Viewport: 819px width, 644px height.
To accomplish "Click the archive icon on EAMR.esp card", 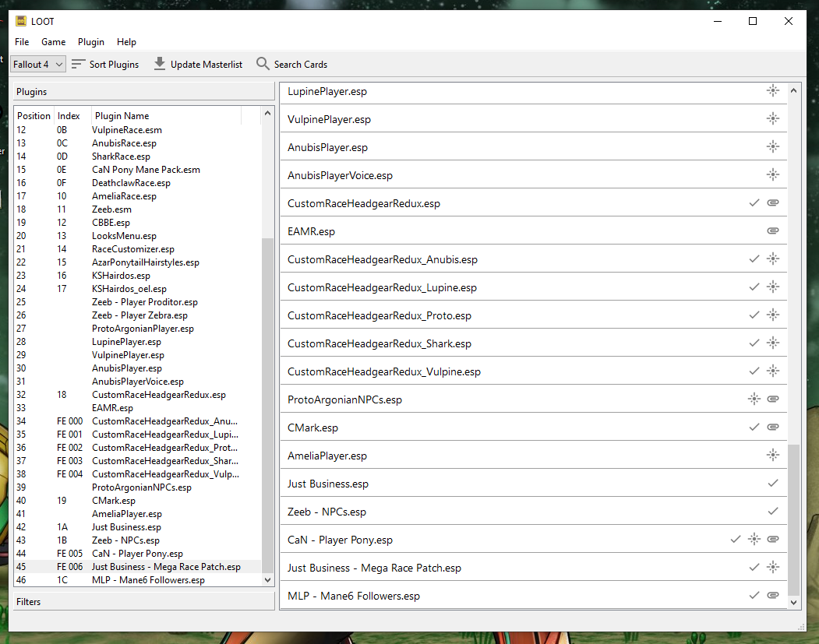I will point(773,231).
